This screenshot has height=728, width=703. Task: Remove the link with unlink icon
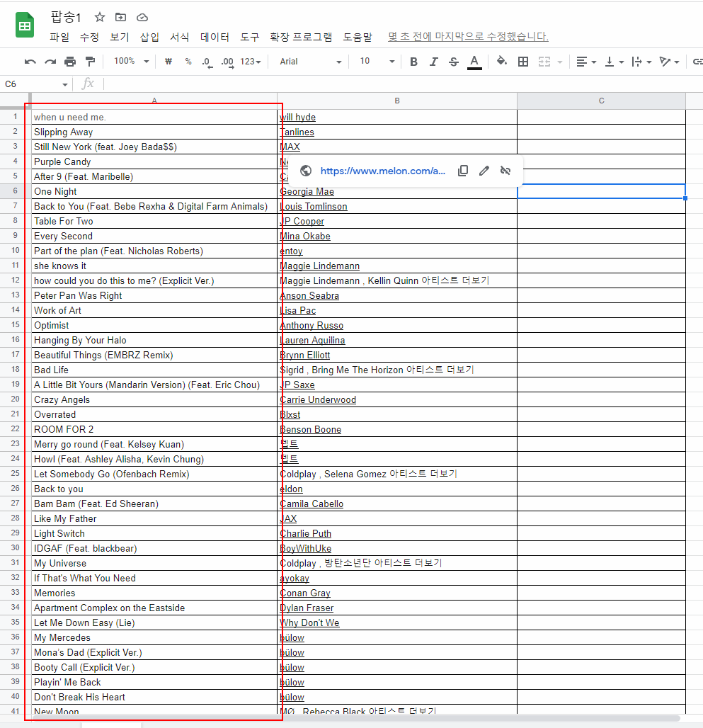(x=505, y=171)
